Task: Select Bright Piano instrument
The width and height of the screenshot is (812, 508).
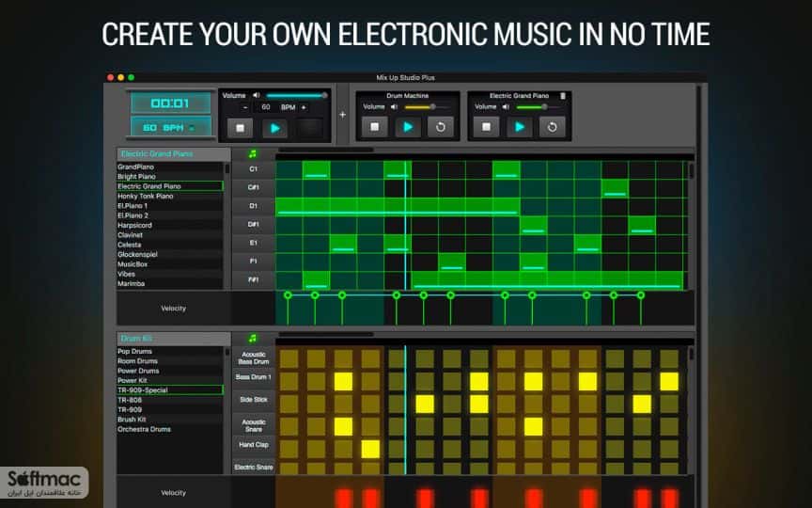Action: [170, 177]
